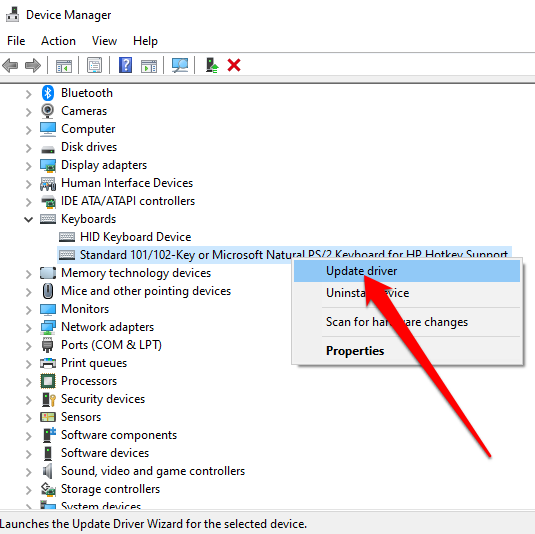Click the Properties toolbar icon
This screenshot has width=535, height=534.
pos(95,65)
